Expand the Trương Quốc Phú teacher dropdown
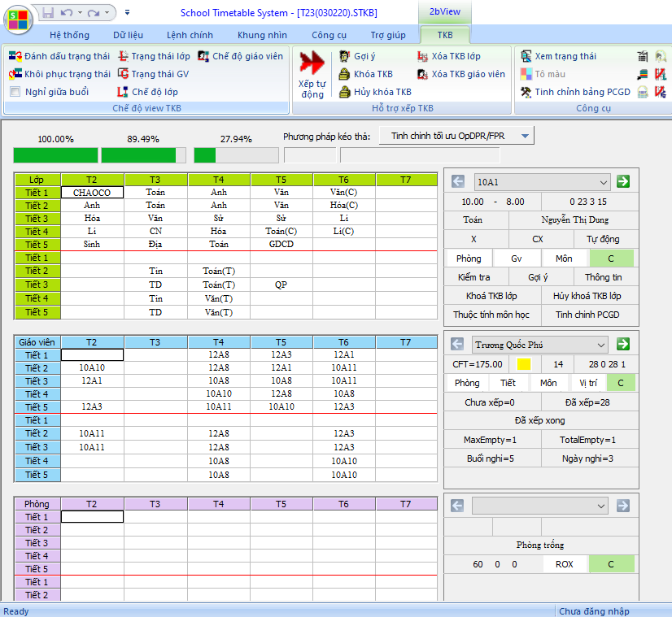Viewport: 672px width, 617px height. (x=600, y=344)
